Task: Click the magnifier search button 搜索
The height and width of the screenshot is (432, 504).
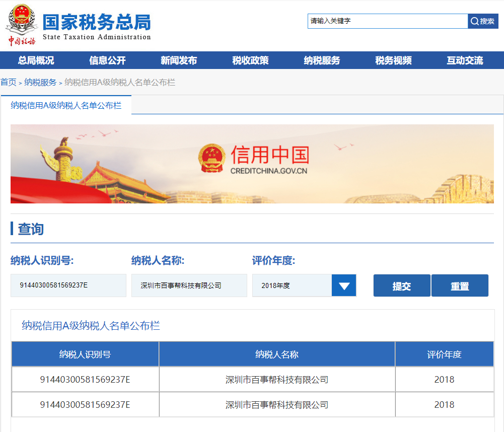Action: [x=483, y=21]
